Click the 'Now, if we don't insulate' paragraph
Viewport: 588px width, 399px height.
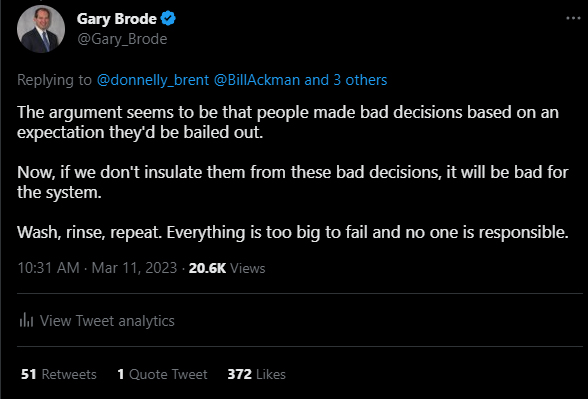[x=293, y=182]
